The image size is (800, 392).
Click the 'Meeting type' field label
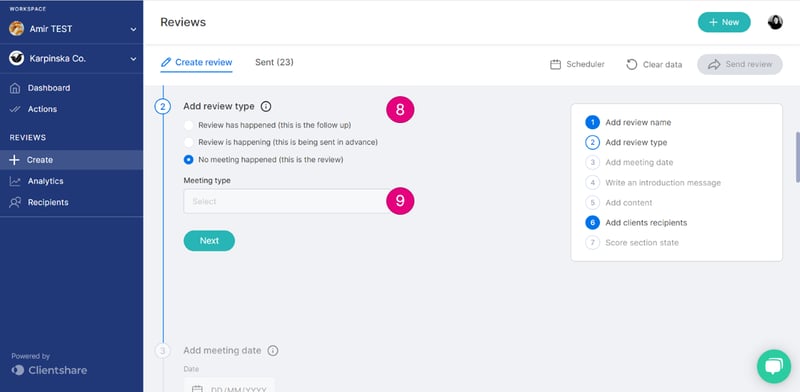click(x=207, y=180)
